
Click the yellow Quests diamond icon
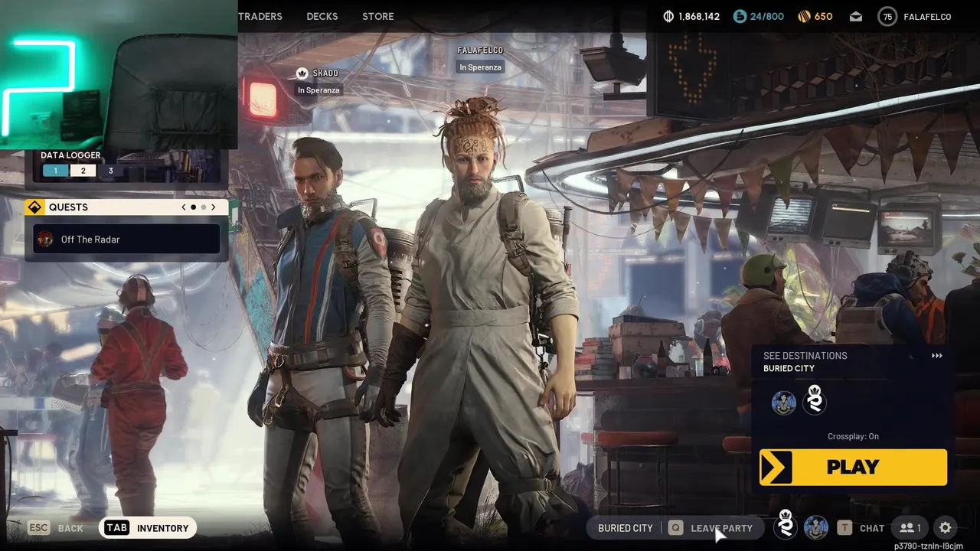click(x=35, y=207)
